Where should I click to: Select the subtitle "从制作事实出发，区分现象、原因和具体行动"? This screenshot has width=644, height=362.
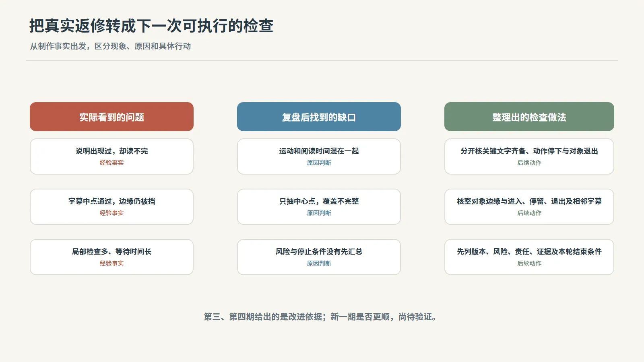pyautogui.click(x=110, y=46)
